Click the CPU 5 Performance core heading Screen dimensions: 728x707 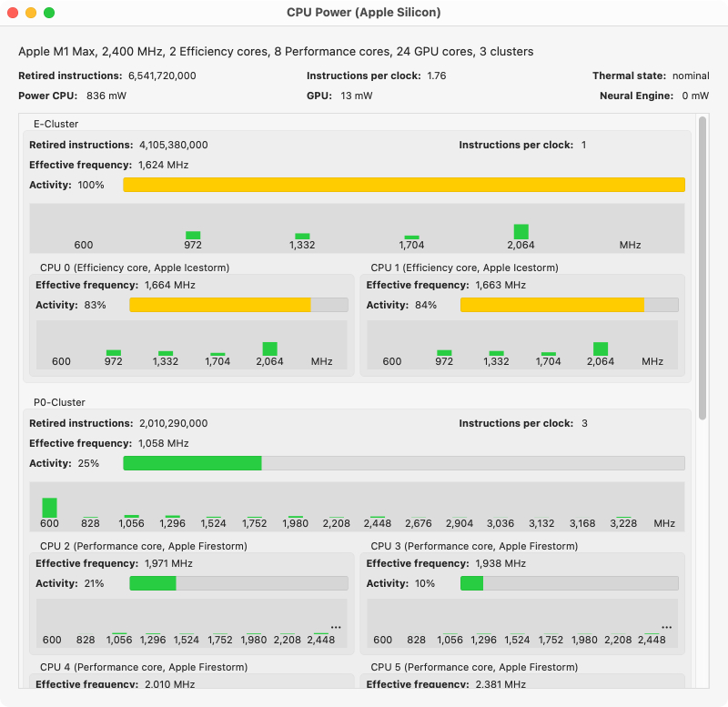click(x=474, y=667)
